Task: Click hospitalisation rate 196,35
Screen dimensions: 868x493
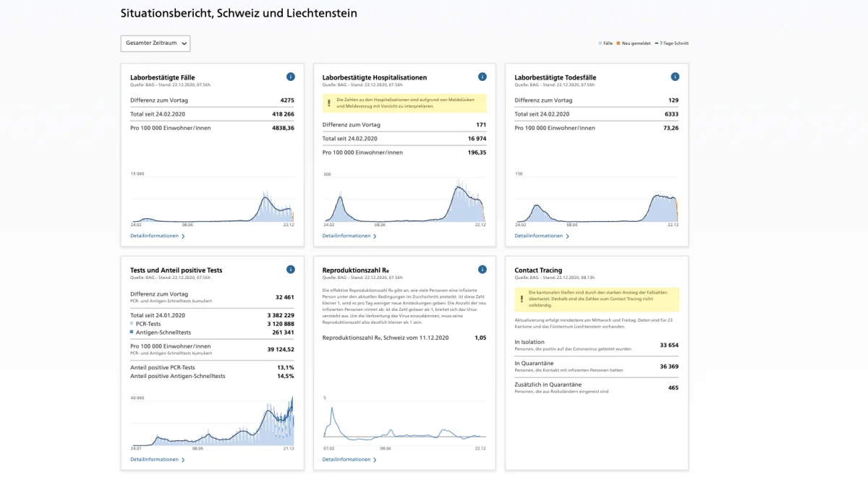Action: pos(477,153)
